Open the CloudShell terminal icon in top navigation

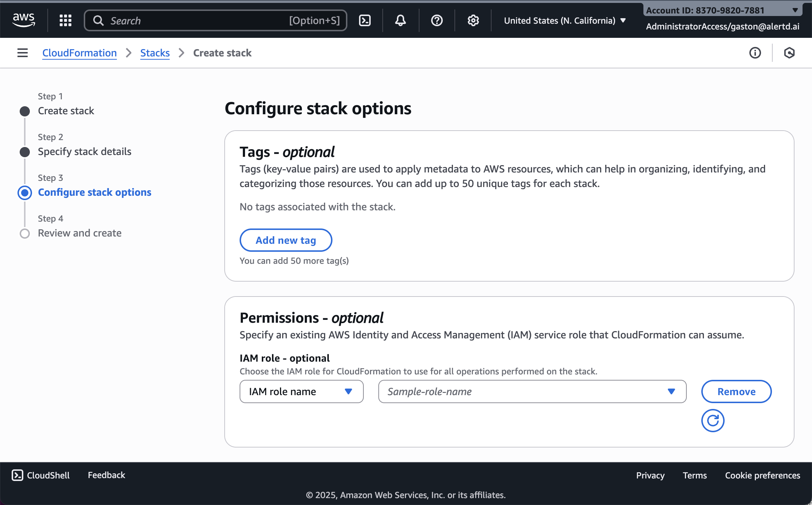[365, 20]
